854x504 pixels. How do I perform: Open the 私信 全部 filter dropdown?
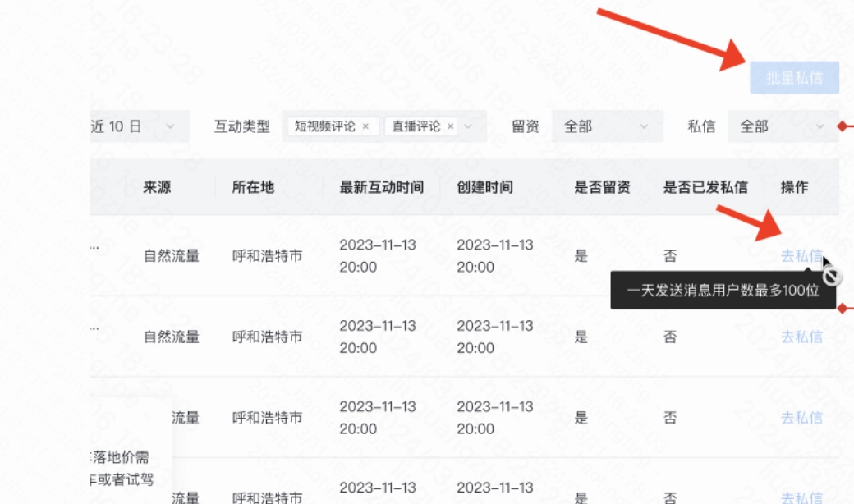pyautogui.click(x=783, y=127)
